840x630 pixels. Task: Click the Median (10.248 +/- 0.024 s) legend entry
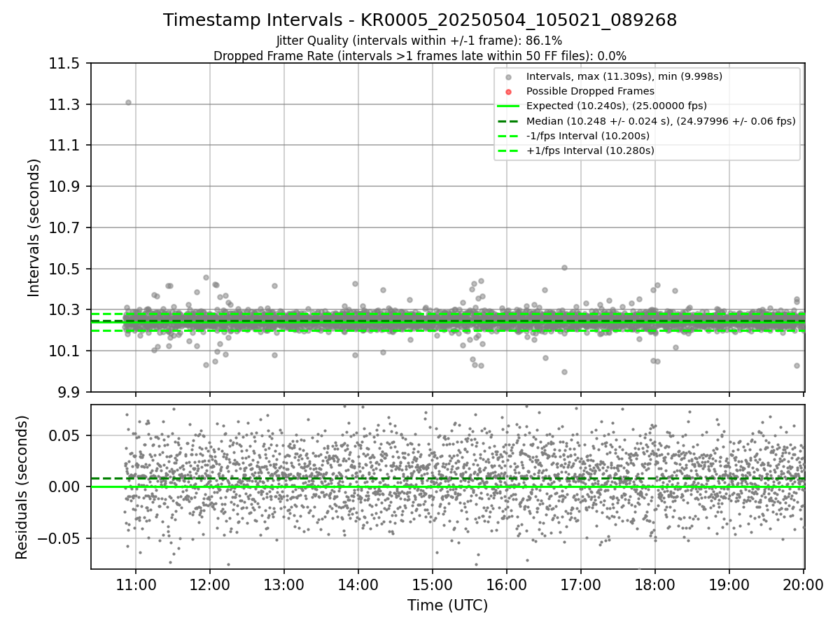pyautogui.click(x=661, y=120)
